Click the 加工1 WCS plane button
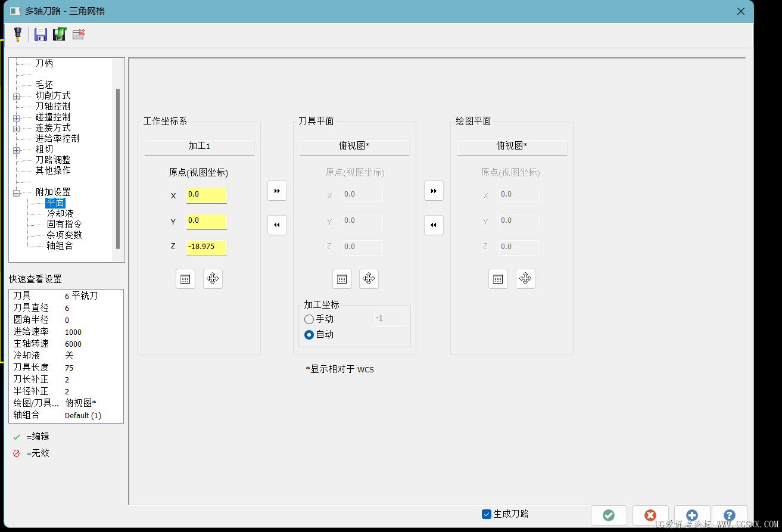The image size is (782, 532). [x=200, y=147]
